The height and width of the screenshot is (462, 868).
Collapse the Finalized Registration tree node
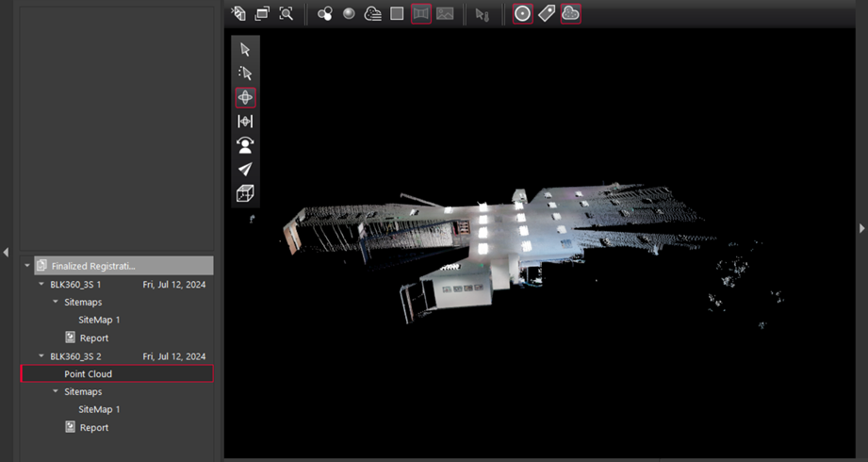point(27,266)
